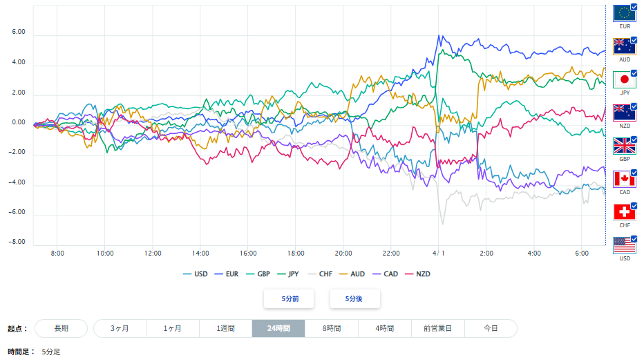Image resolution: width=644 pixels, height=364 pixels.
Task: Click the 20:00 x-axis time label
Action: pyautogui.click(x=343, y=253)
